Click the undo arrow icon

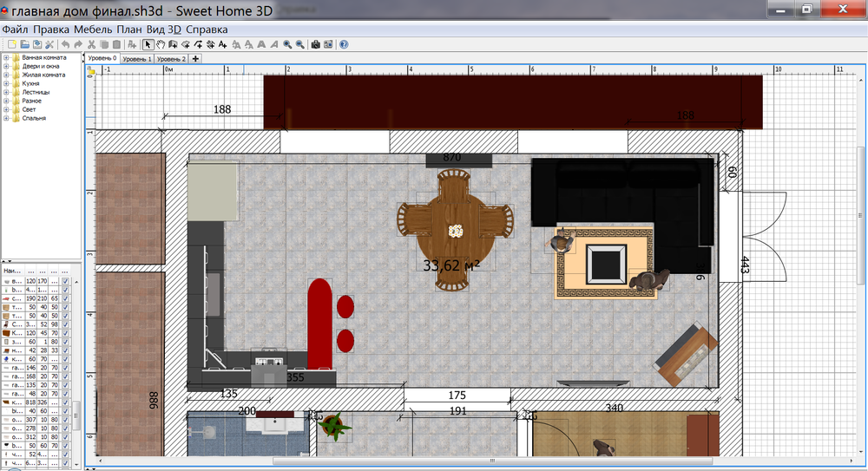click(x=65, y=44)
